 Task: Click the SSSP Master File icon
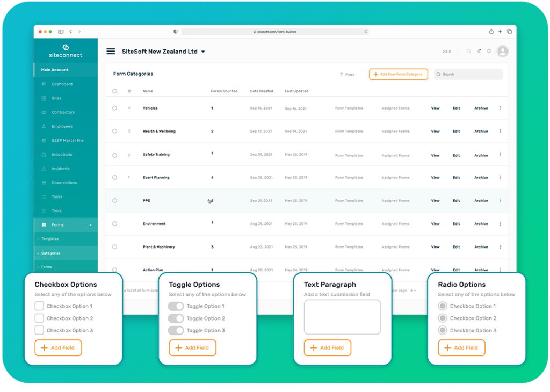click(44, 141)
